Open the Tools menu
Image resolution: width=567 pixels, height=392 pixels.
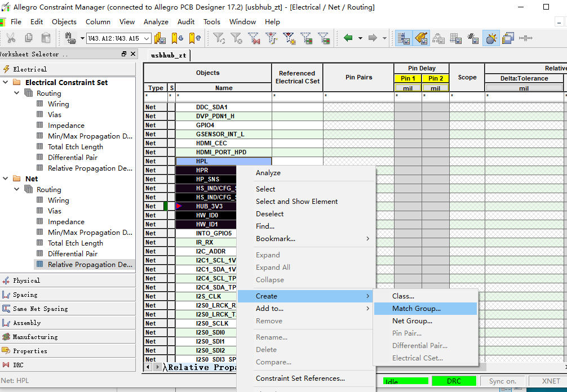211,21
